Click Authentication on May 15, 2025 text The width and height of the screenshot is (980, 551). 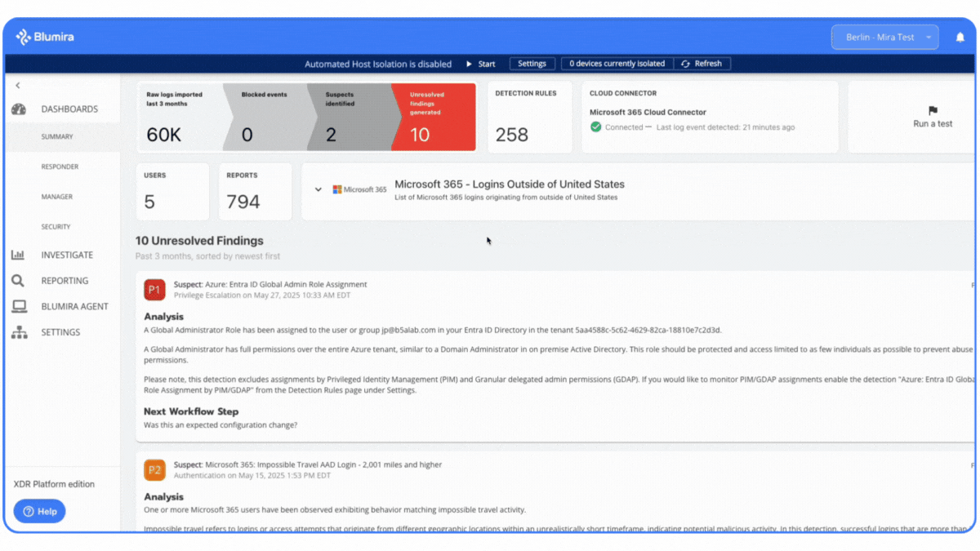point(252,475)
